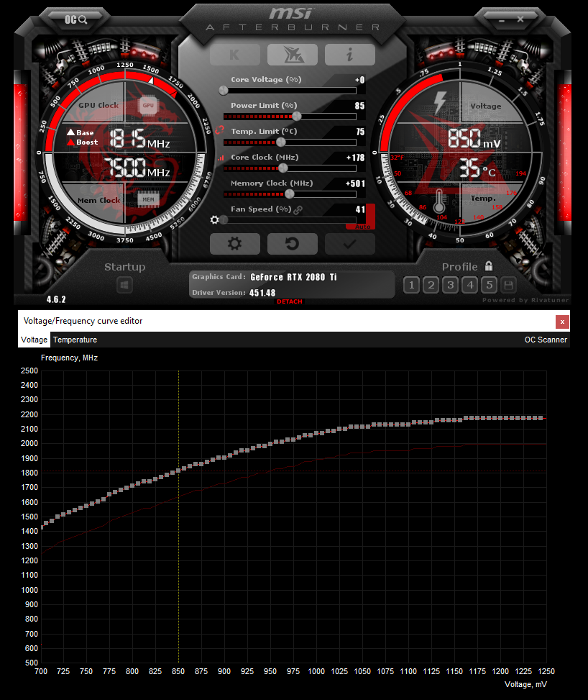This screenshot has width=588, height=700.
Task: Click the GPU chip icon in gauge
Action: [x=148, y=106]
